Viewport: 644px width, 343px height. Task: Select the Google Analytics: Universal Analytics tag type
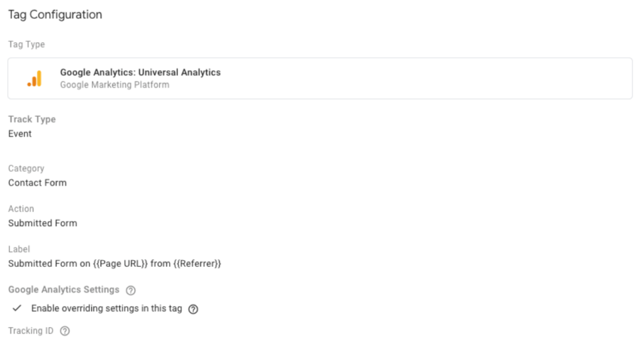[x=320, y=79]
